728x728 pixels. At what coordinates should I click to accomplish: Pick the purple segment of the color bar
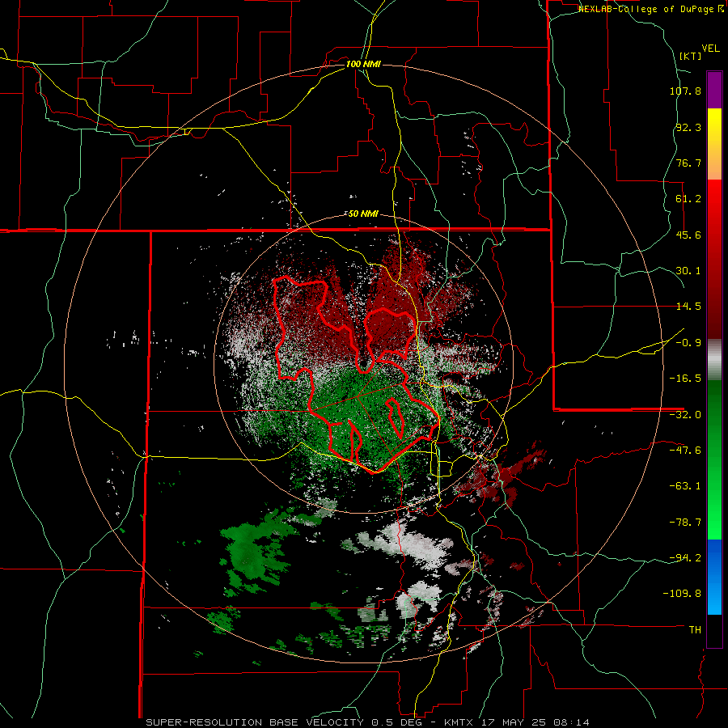(x=714, y=90)
